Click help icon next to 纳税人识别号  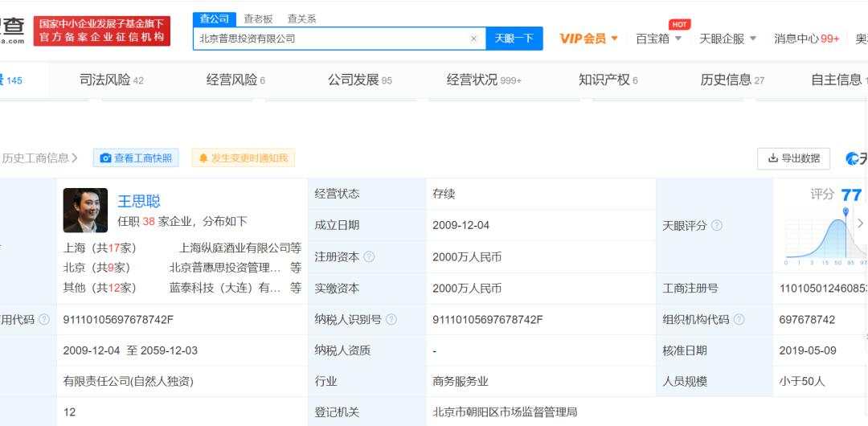click(x=391, y=320)
